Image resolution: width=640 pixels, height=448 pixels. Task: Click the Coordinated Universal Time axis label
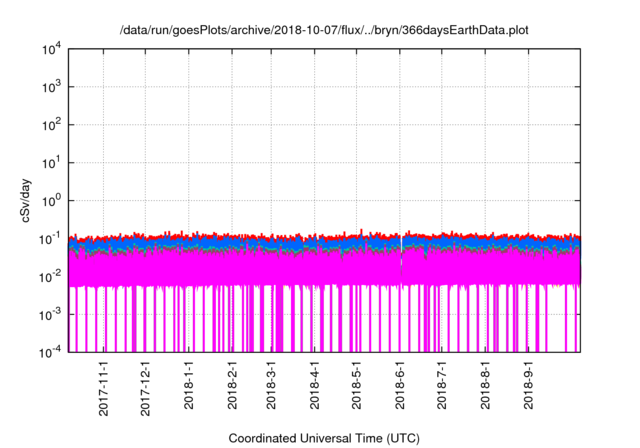[324, 438]
